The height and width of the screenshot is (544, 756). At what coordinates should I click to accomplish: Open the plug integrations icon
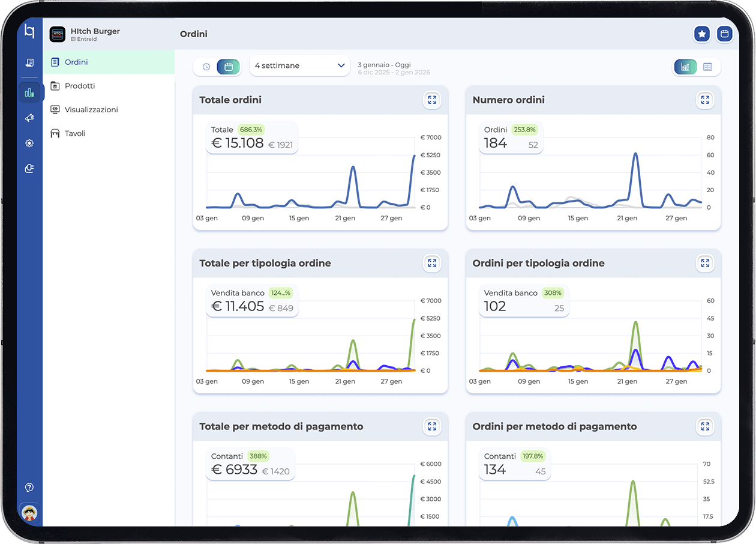click(29, 169)
